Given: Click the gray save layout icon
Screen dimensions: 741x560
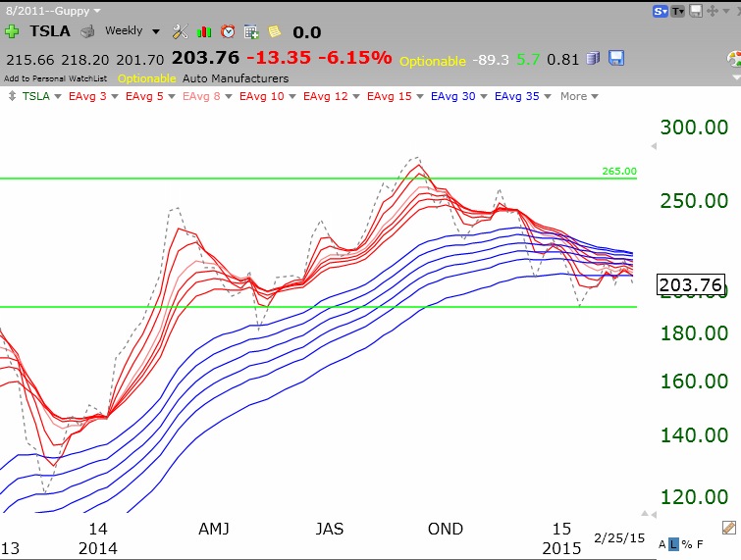Looking at the screenshot, I should click(696, 11).
